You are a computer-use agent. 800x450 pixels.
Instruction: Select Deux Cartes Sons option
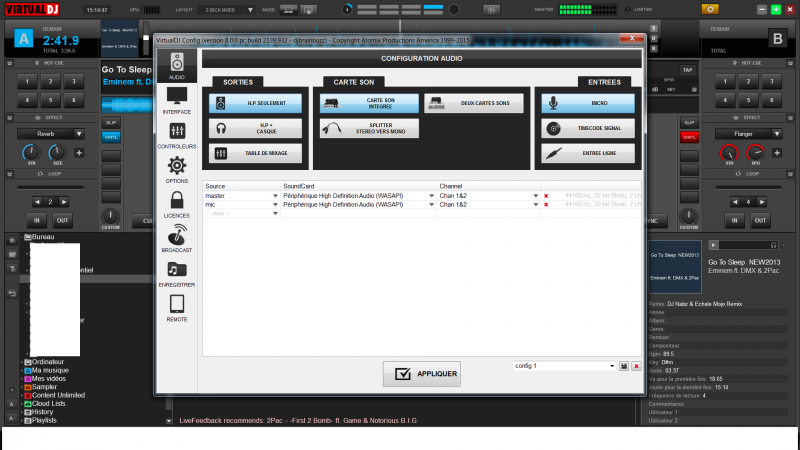pos(473,103)
